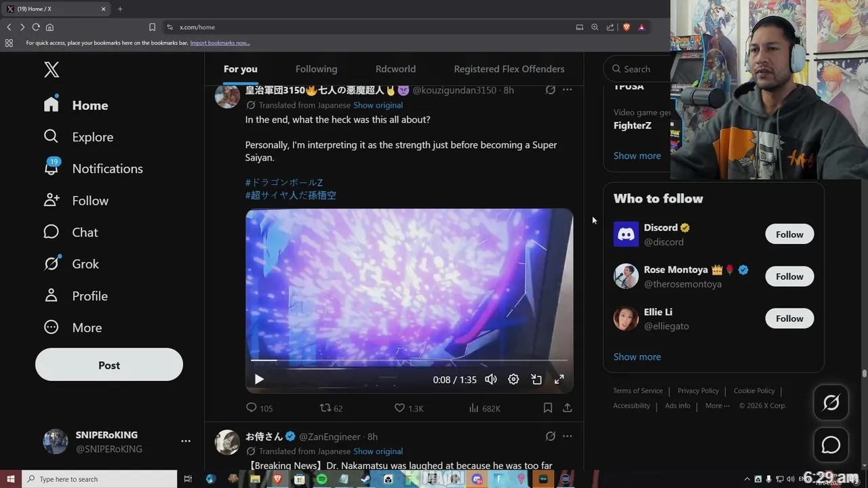Screen dimensions: 868x488
Task: Click the #ドラゴンボールZ hashtag
Action: 283,182
